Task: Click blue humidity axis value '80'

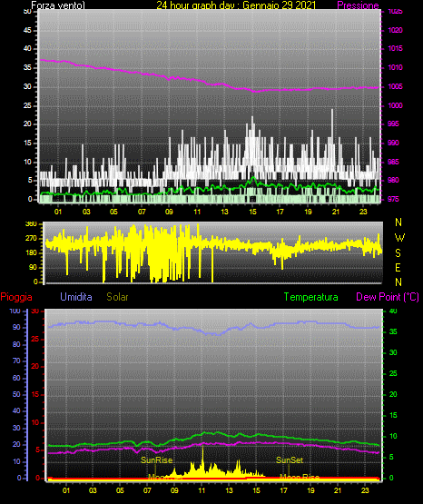Action: coord(16,344)
